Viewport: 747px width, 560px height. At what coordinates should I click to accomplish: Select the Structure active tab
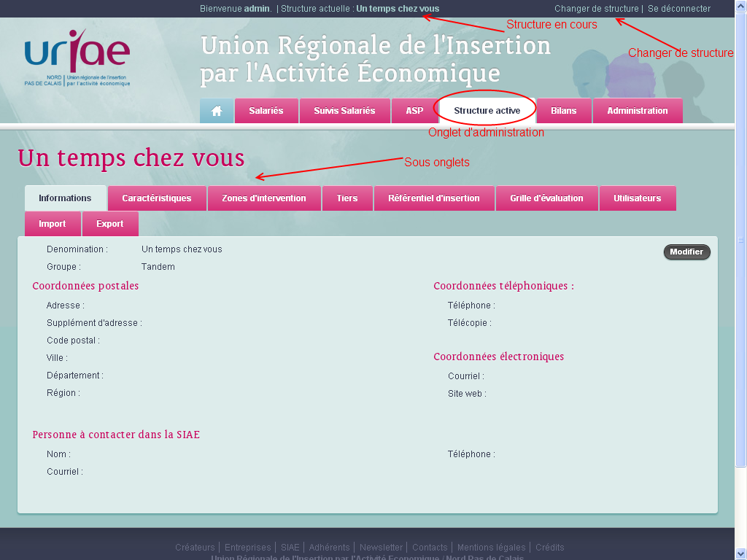[x=487, y=111]
